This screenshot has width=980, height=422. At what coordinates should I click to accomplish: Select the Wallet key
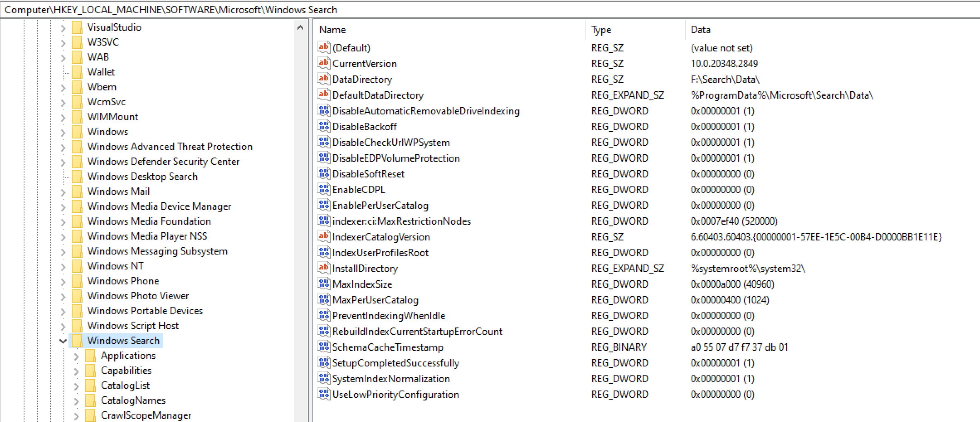coord(101,72)
